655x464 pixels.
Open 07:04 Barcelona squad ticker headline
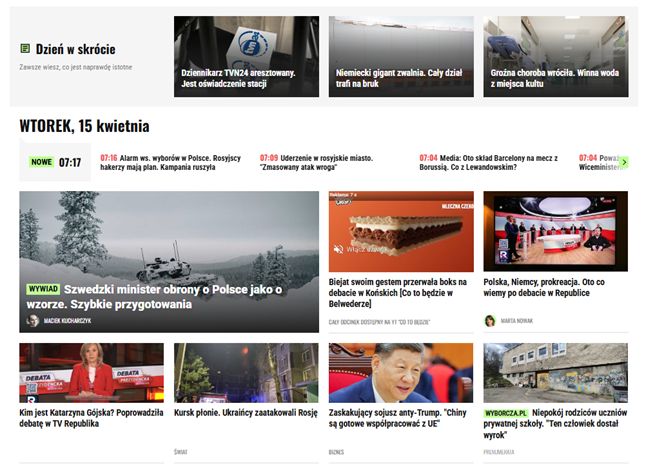point(489,162)
